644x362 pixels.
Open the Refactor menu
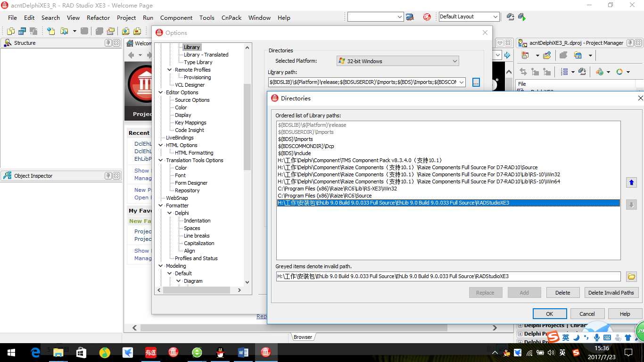[x=98, y=17]
